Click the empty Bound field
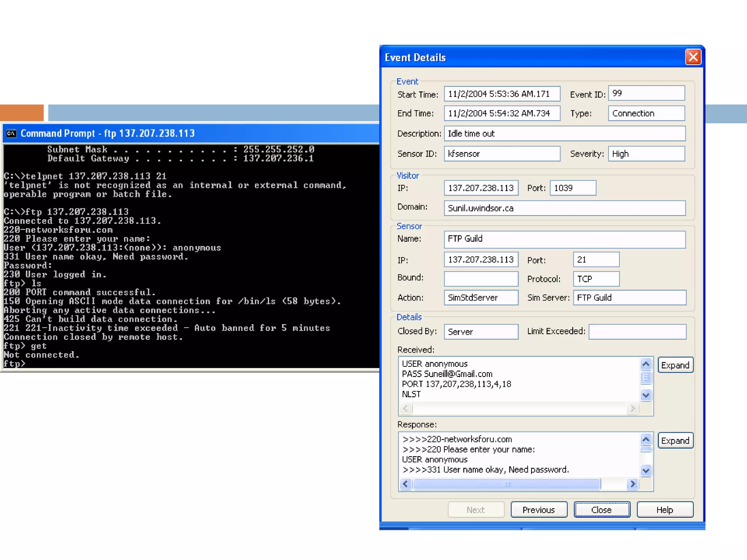 click(x=481, y=279)
